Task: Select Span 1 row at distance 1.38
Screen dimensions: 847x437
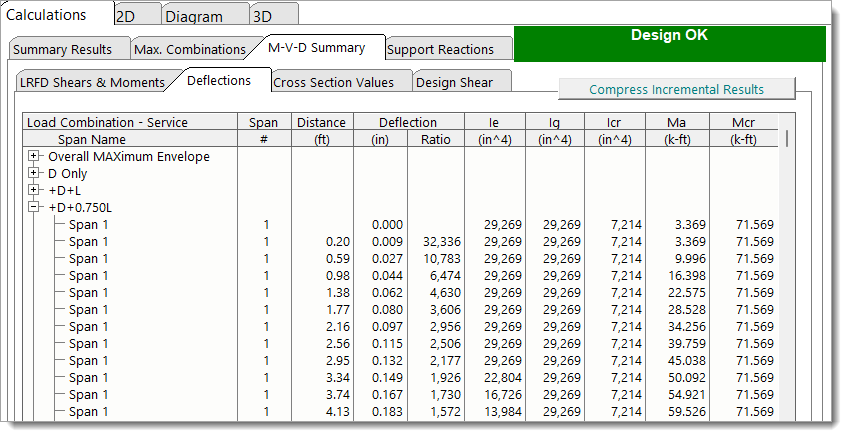Action: [x=400, y=293]
